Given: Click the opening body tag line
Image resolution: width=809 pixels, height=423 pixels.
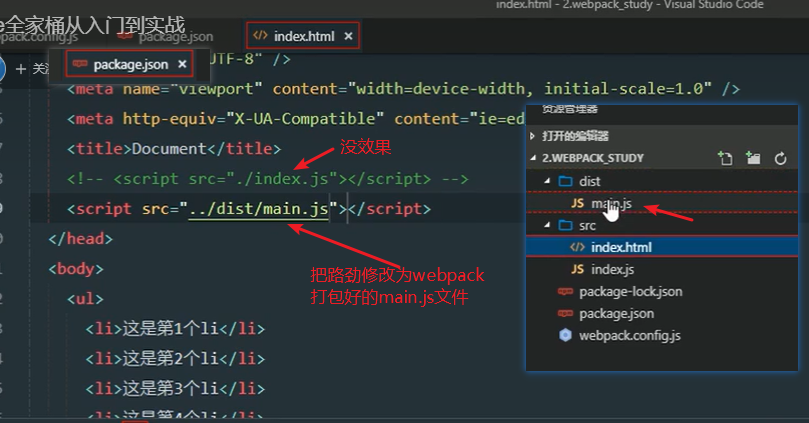Looking at the screenshot, I should tap(76, 269).
